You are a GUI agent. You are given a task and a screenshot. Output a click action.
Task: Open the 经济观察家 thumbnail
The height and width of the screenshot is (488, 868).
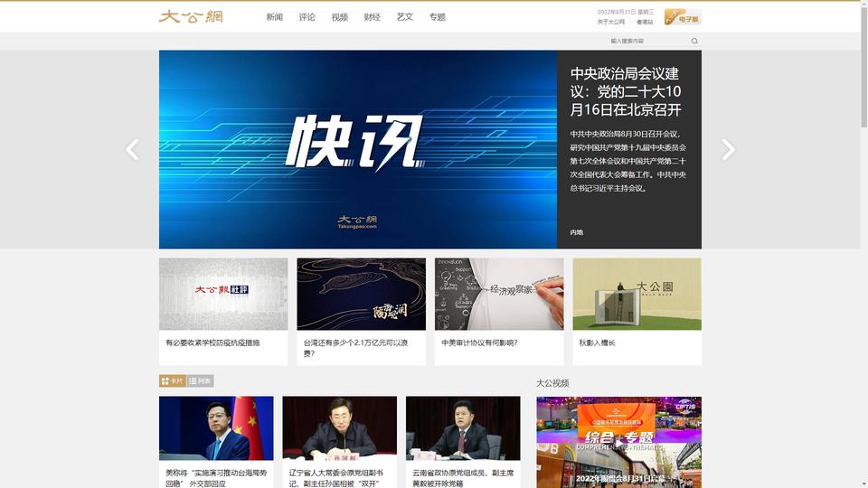point(499,294)
